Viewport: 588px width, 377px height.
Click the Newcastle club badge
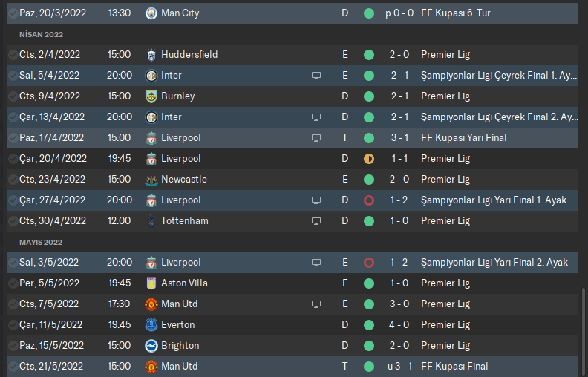click(x=151, y=180)
